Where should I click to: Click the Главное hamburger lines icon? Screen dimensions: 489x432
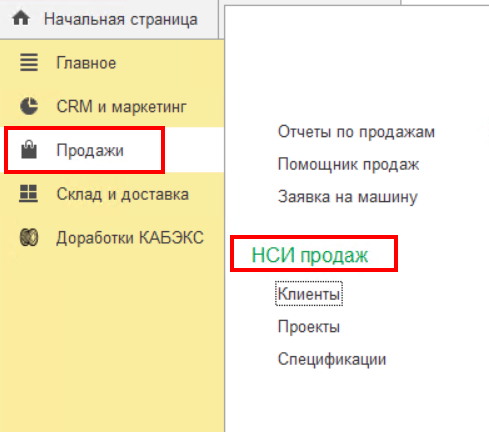coord(29,62)
